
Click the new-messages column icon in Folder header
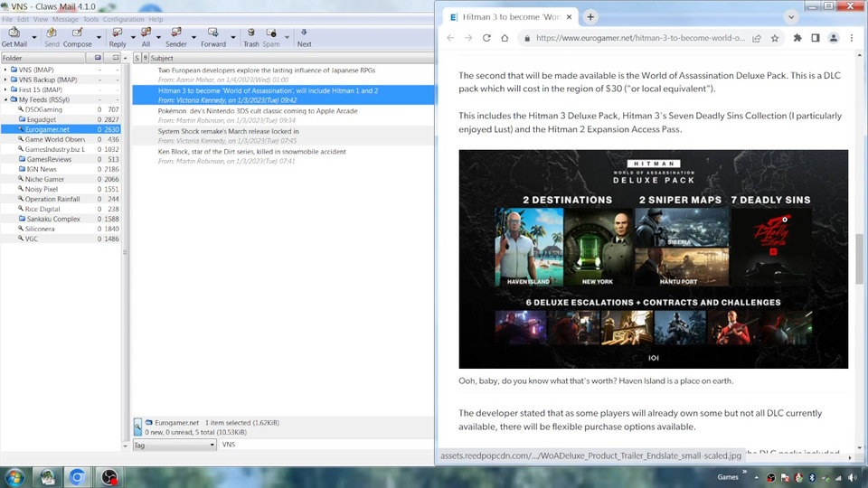(98, 58)
